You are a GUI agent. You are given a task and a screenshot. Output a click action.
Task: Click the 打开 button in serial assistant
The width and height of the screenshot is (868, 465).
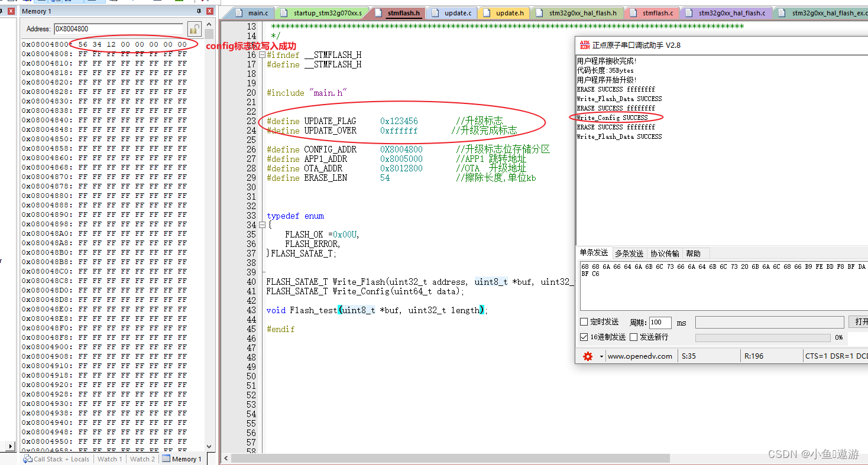coord(859,322)
